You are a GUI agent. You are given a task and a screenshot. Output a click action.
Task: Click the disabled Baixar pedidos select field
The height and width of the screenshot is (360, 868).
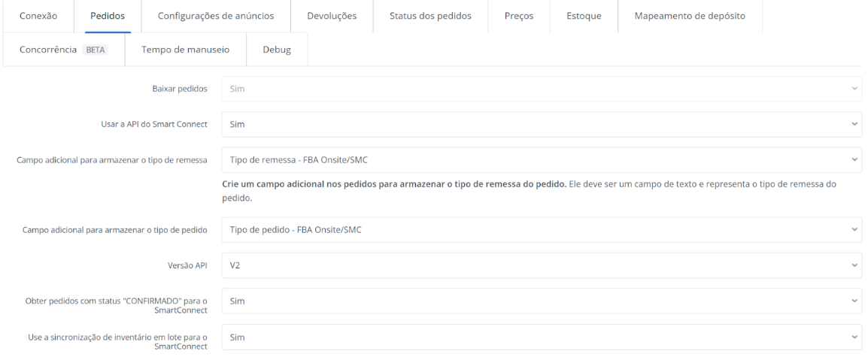540,89
